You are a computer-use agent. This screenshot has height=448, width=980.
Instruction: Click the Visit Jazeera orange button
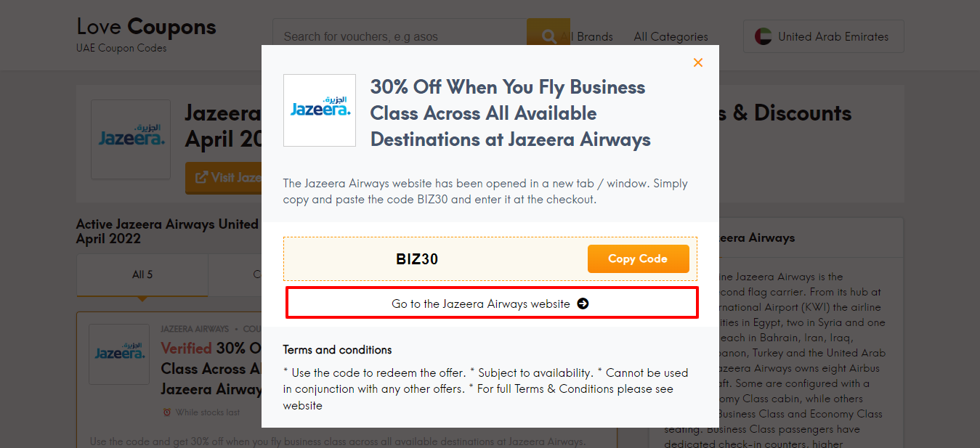tap(224, 178)
